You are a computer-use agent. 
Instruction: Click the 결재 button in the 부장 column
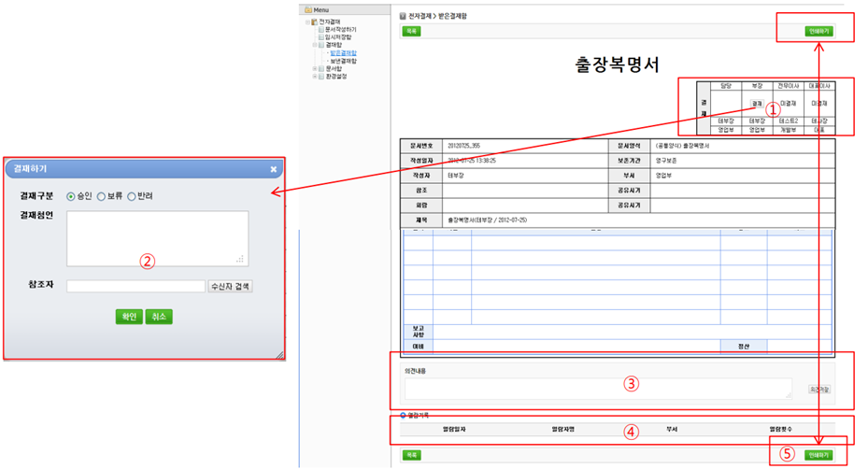pyautogui.click(x=757, y=104)
